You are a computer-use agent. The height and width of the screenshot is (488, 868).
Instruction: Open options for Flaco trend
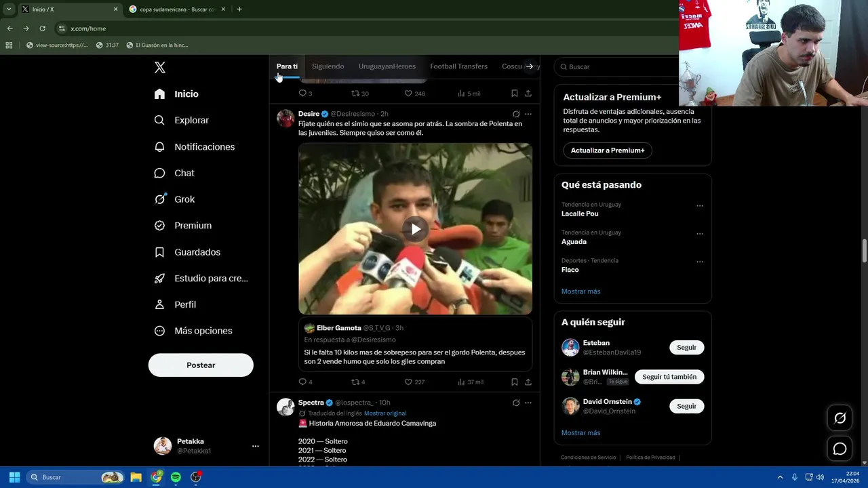[x=700, y=262]
